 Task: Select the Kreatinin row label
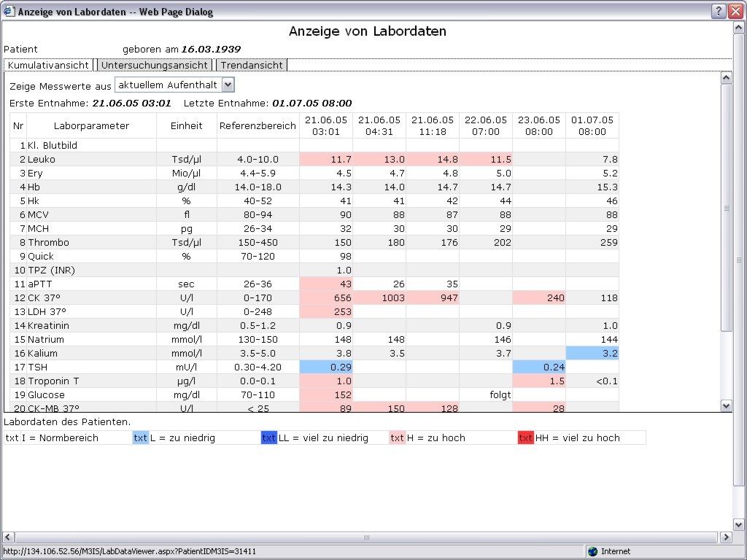(x=48, y=325)
